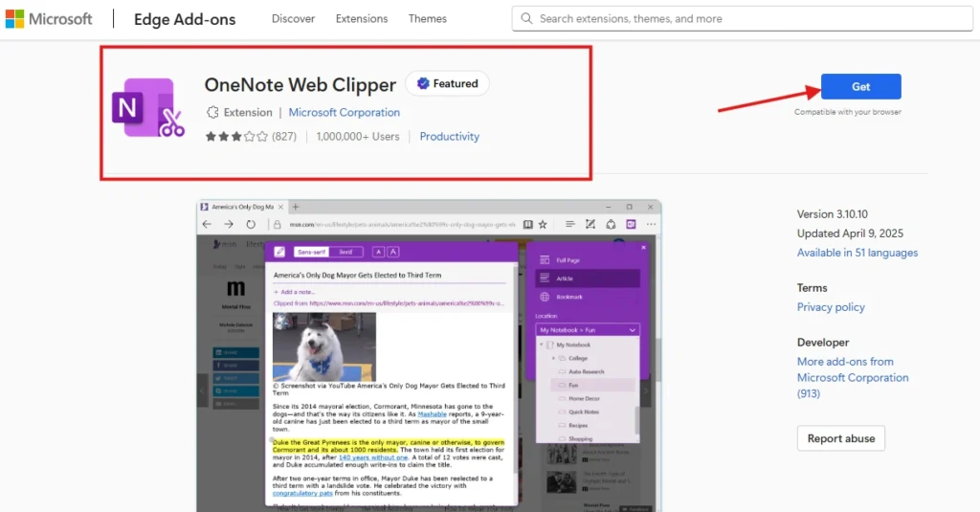Click the notebook list scrollbar in the preview
Screen dimensions: 980x512
pyautogui.click(x=636, y=419)
